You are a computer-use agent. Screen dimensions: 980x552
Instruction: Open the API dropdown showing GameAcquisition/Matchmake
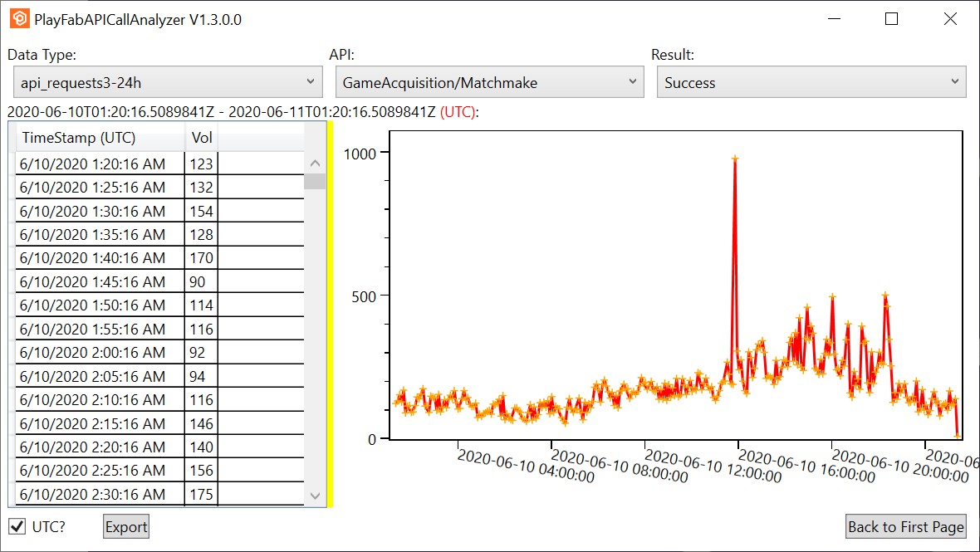pyautogui.click(x=489, y=82)
